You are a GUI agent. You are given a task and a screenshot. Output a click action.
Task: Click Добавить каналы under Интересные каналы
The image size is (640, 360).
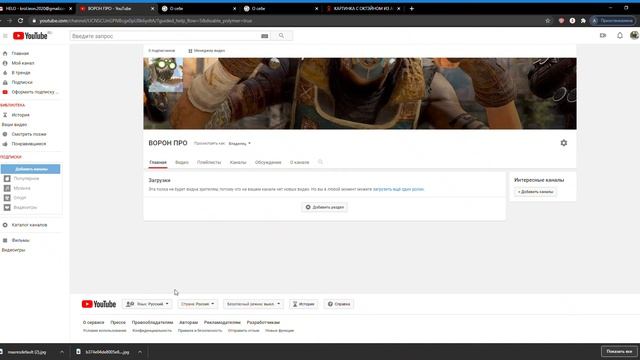click(x=535, y=192)
